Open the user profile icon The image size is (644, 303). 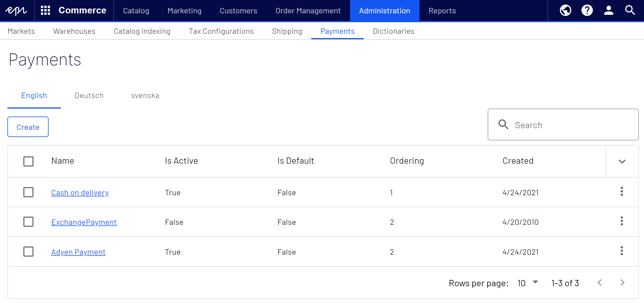point(608,10)
